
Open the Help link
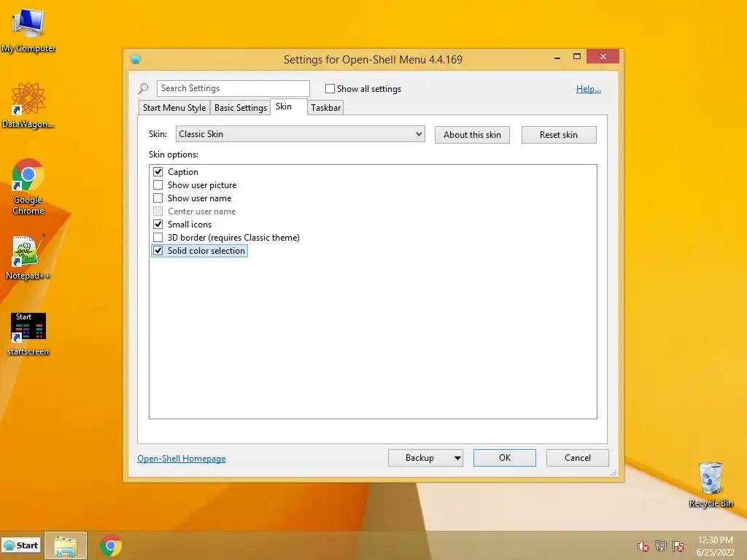tap(589, 88)
